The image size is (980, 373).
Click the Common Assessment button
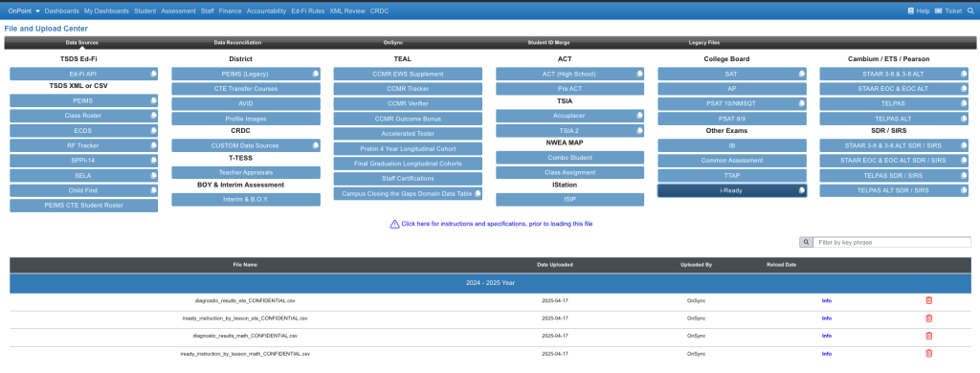(x=732, y=161)
